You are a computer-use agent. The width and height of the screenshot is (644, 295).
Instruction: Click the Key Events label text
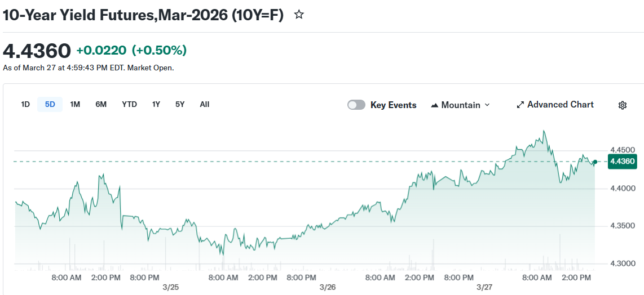pyautogui.click(x=393, y=105)
